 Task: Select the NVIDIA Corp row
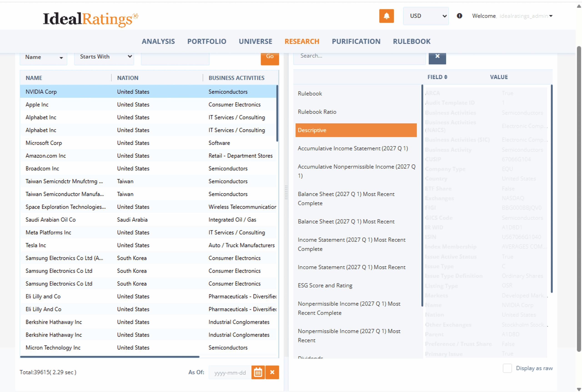click(x=148, y=92)
